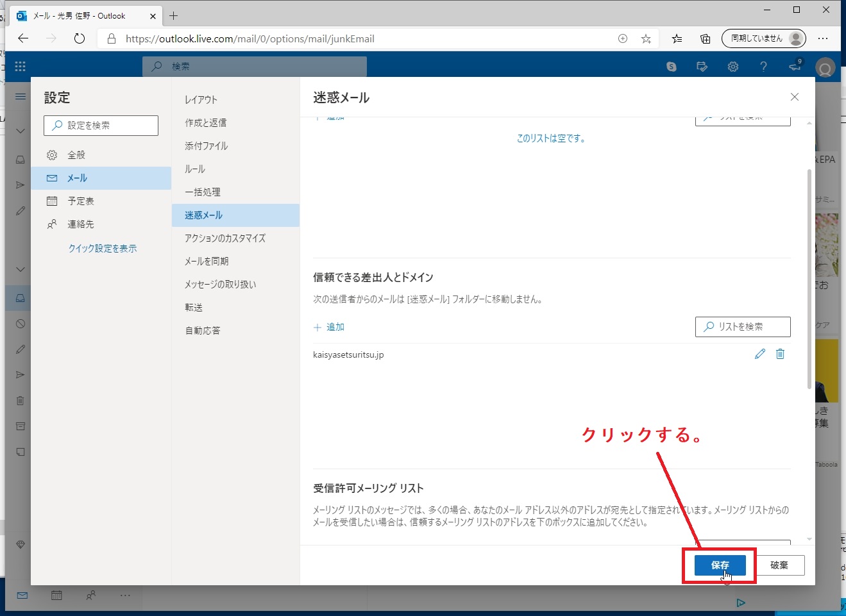
Task: Open the notifications megaphone icon
Action: [x=794, y=66]
